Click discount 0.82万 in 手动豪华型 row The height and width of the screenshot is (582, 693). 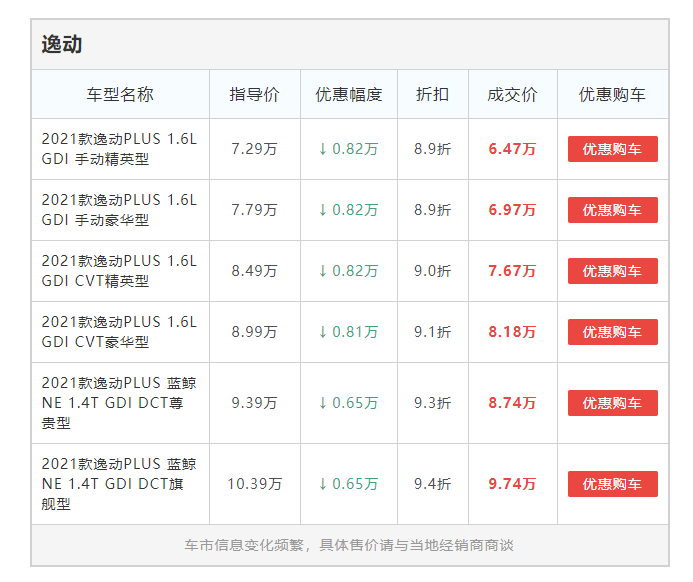349,210
